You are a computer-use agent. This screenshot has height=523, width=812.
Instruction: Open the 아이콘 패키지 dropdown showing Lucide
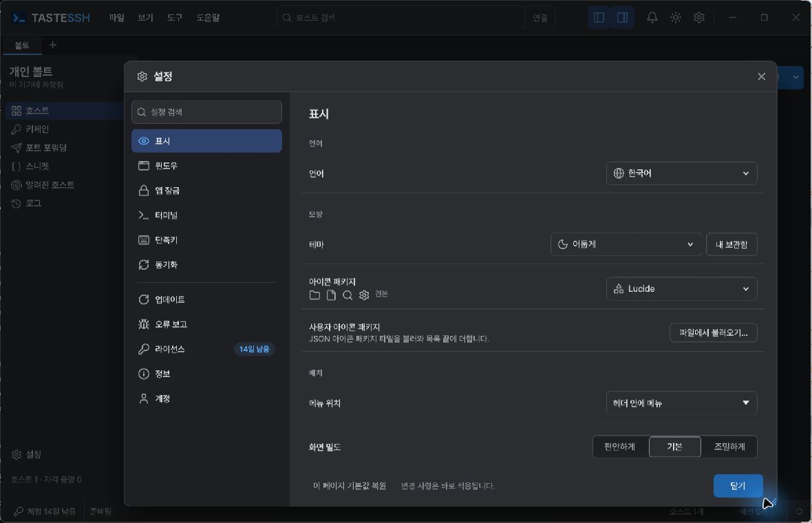(681, 289)
